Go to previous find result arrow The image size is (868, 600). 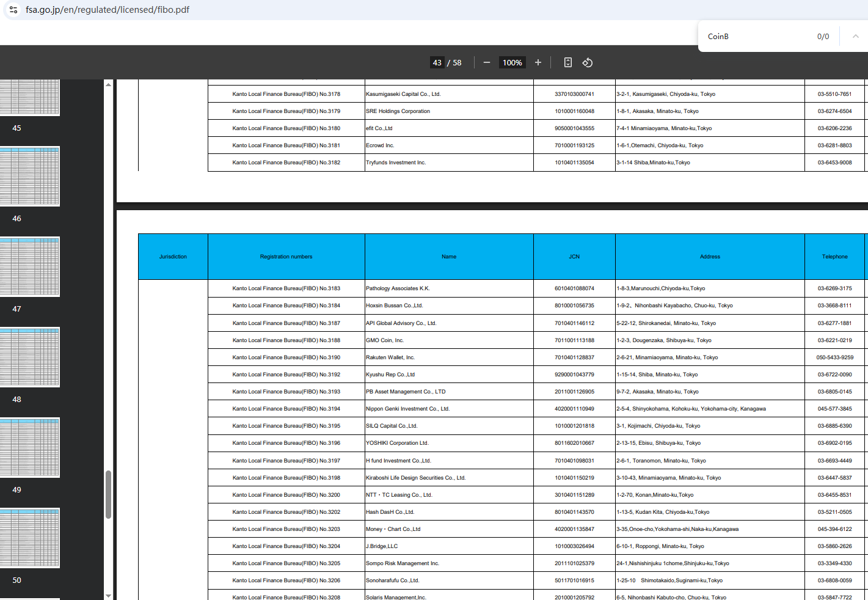coord(855,37)
